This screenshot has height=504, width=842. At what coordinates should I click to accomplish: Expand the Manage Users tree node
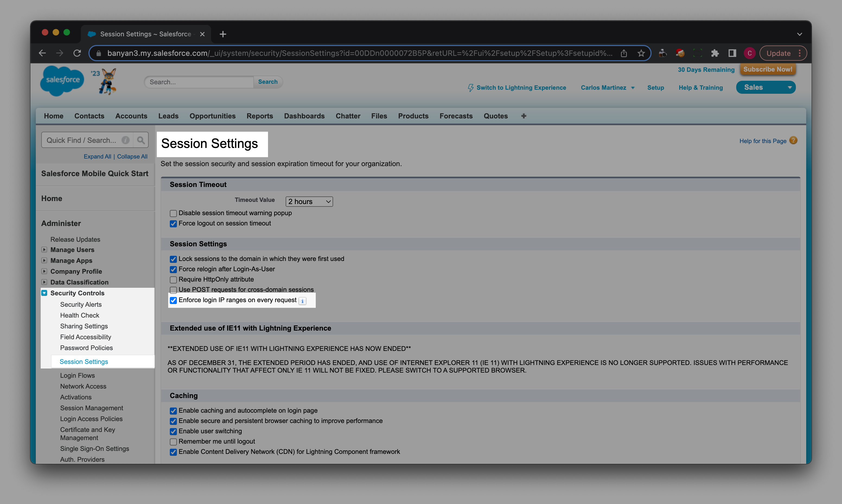click(44, 250)
